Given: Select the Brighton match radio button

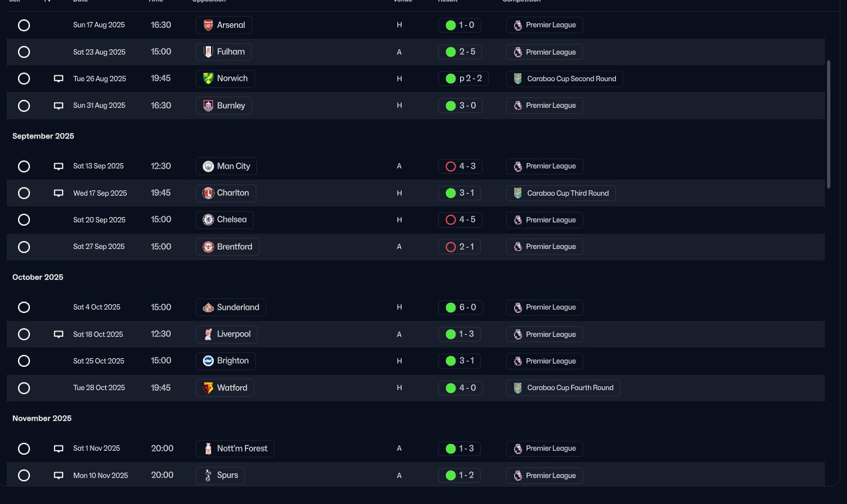Looking at the screenshot, I should (24, 361).
